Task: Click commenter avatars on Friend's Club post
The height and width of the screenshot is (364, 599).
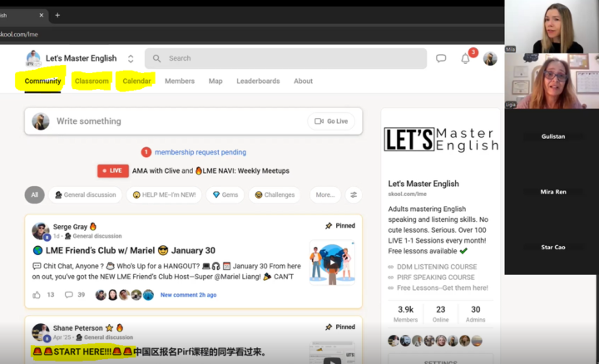Action: click(x=125, y=294)
